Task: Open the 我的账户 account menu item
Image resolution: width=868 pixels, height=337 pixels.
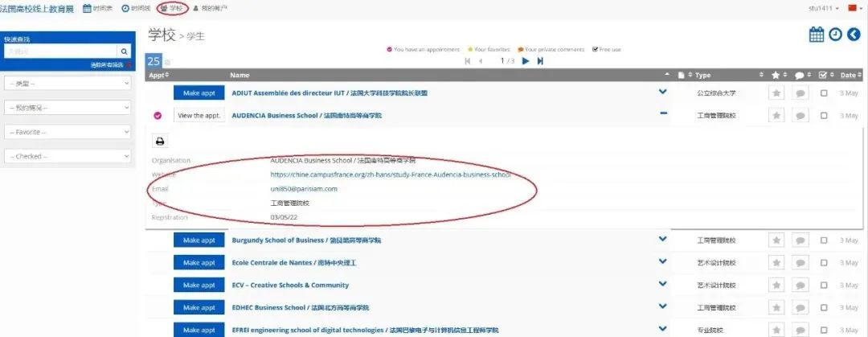Action: pos(210,8)
